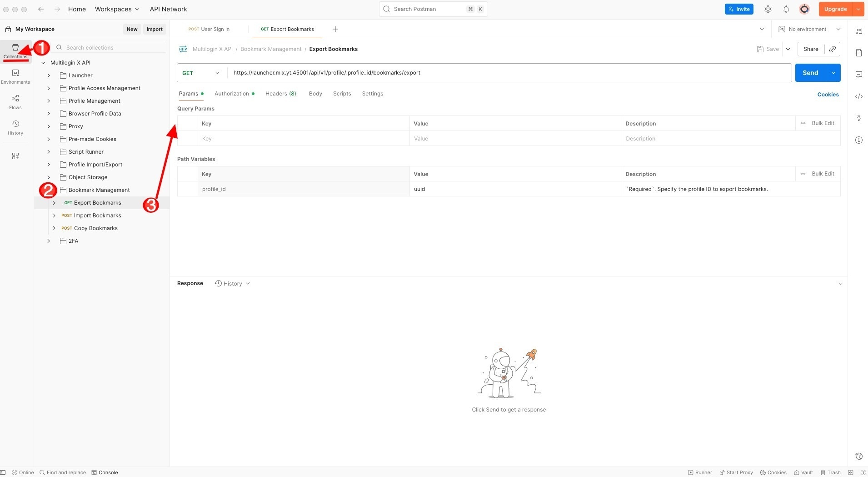Image resolution: width=868 pixels, height=477 pixels.
Task: Open the settings gear in the header
Action: click(768, 9)
